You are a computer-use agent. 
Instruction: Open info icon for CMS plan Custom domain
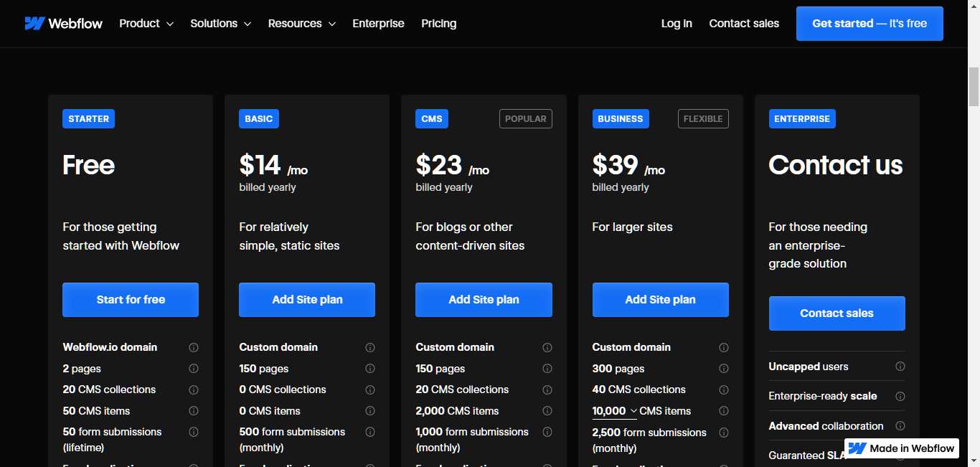(547, 347)
